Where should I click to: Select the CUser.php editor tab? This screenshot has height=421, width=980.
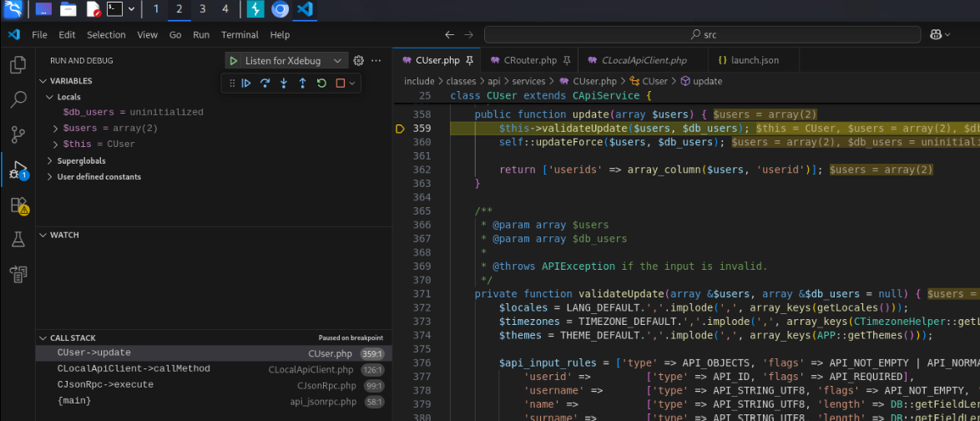point(437,61)
